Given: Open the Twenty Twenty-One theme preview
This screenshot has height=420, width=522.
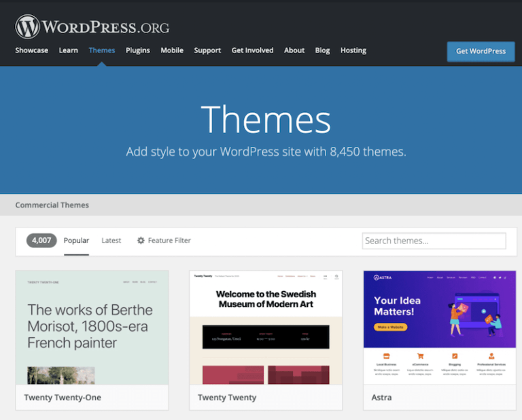Looking at the screenshot, I should (92, 328).
